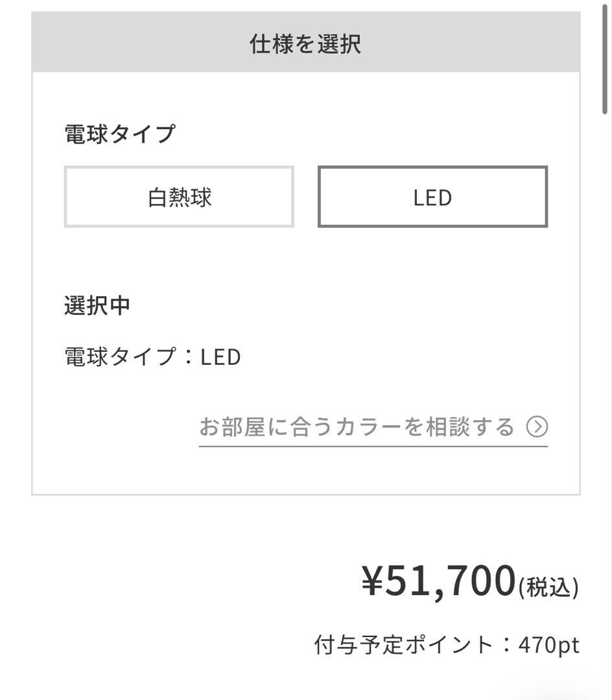Tap the LED option button border
This screenshot has width=612, height=700.
point(432,168)
